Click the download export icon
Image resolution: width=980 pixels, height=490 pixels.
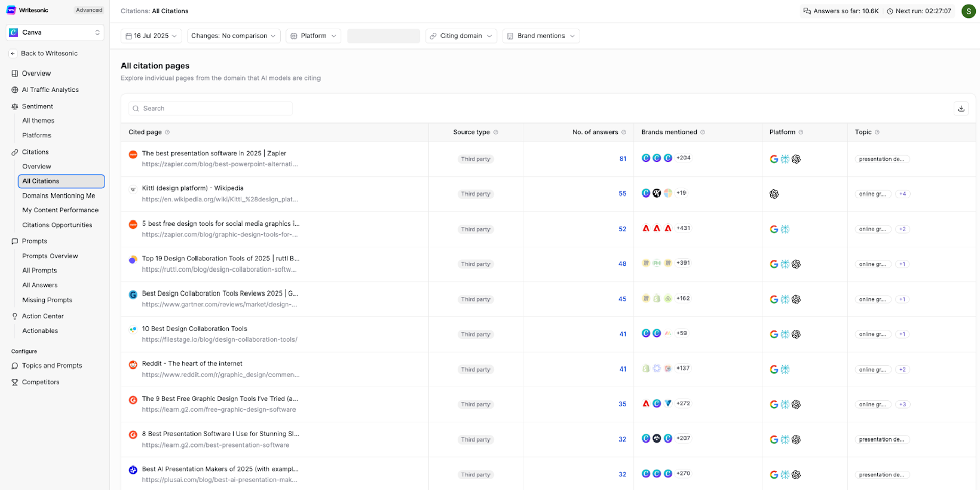[x=961, y=108]
